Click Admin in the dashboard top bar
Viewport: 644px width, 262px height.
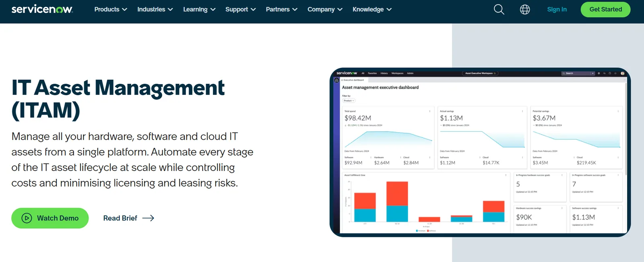[x=410, y=73]
